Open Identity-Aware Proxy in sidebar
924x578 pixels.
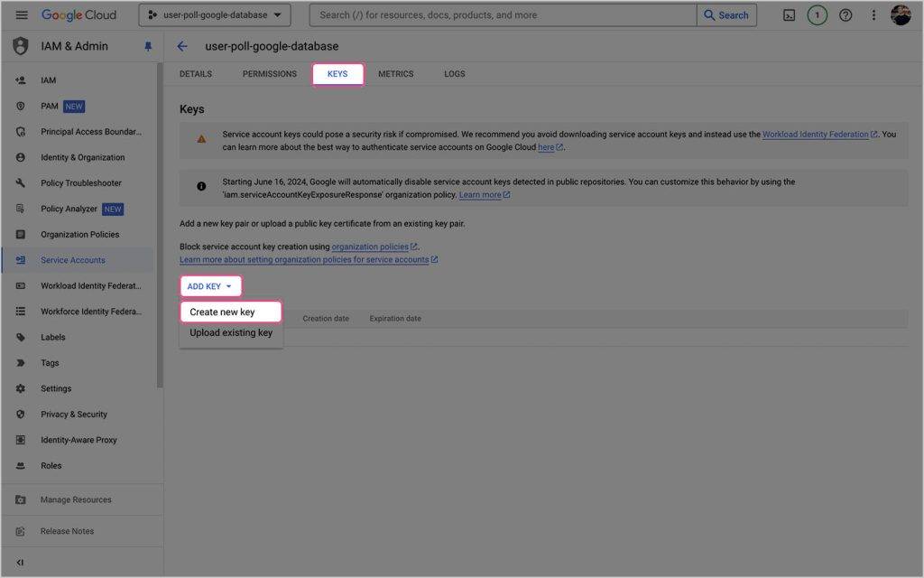[x=79, y=440]
